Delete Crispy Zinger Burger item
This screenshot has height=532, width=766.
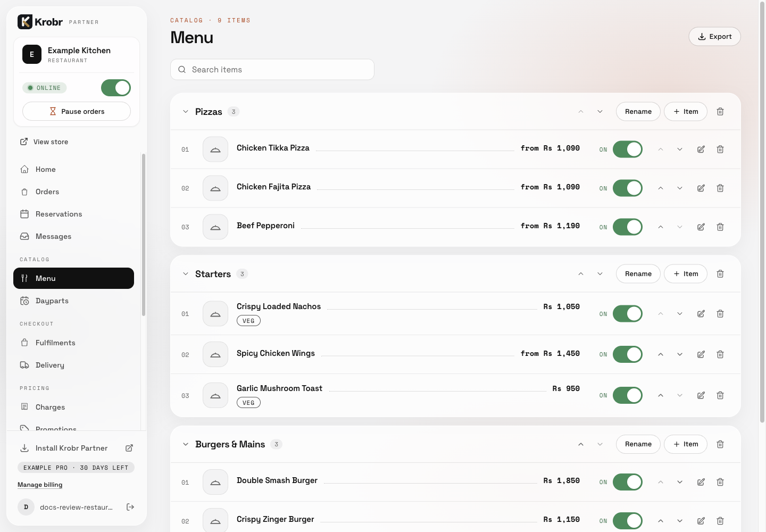click(720, 521)
